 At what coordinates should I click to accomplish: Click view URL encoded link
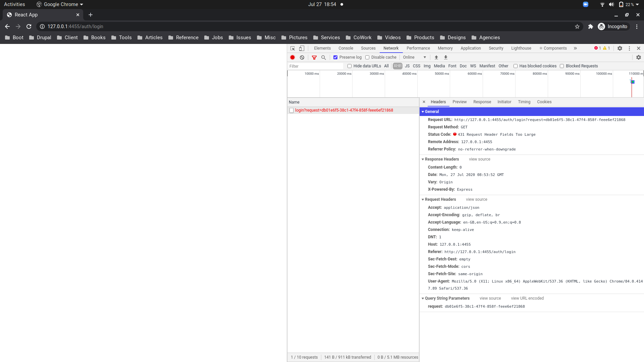(x=527, y=298)
